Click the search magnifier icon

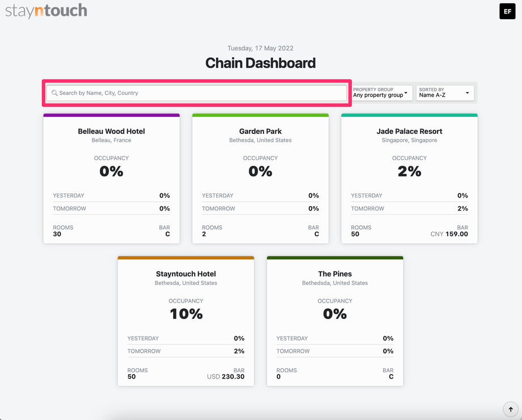(x=54, y=93)
